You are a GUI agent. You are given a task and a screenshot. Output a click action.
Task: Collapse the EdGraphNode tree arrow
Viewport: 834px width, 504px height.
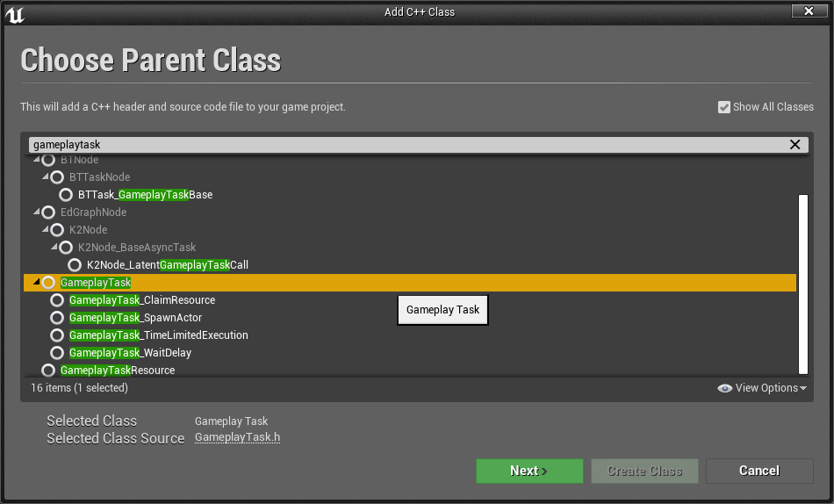click(x=37, y=212)
